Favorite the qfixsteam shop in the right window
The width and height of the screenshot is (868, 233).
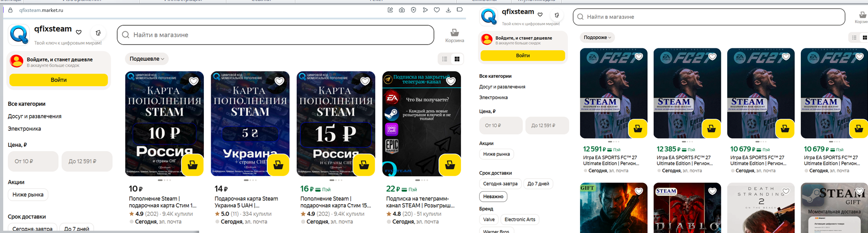[540, 15]
